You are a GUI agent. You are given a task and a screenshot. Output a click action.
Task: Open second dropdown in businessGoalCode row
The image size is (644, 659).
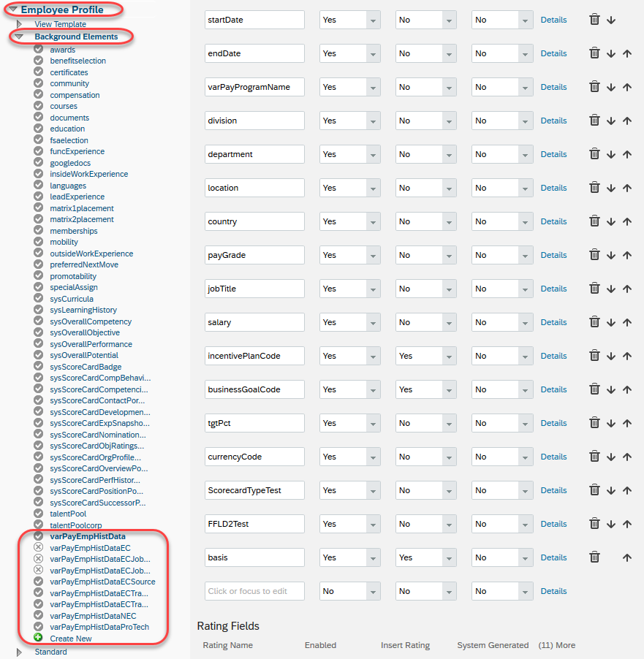426,389
